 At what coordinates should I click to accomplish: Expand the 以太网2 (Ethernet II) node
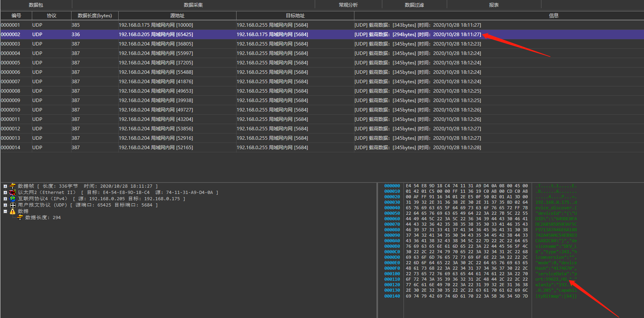[x=5, y=192]
